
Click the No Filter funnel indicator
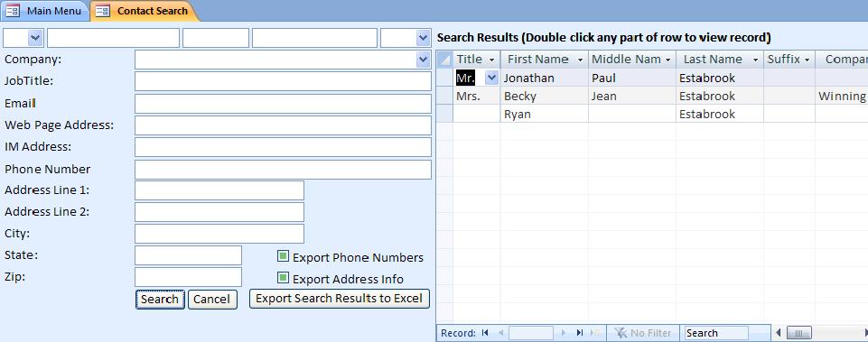[x=643, y=333]
